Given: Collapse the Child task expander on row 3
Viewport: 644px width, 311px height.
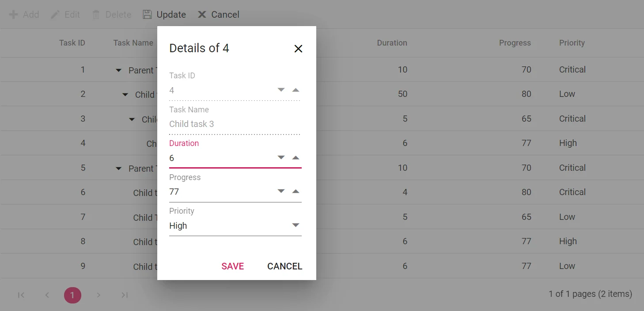Looking at the screenshot, I should [131, 119].
